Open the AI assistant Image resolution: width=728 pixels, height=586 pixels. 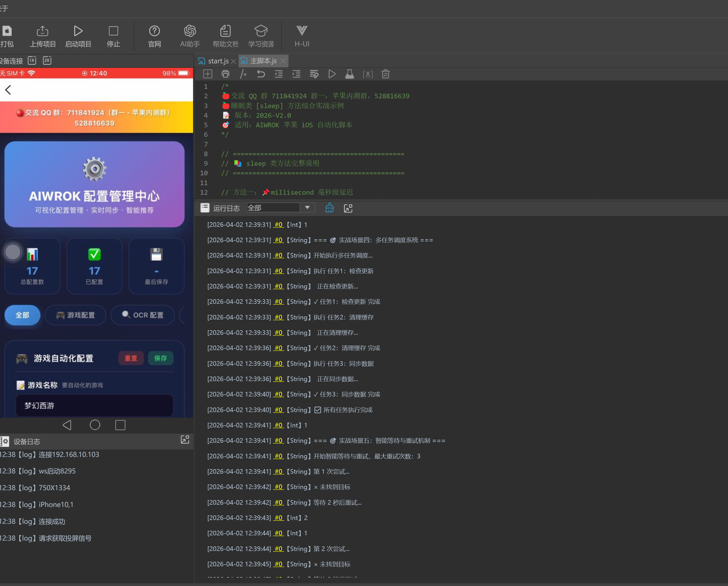(x=190, y=31)
